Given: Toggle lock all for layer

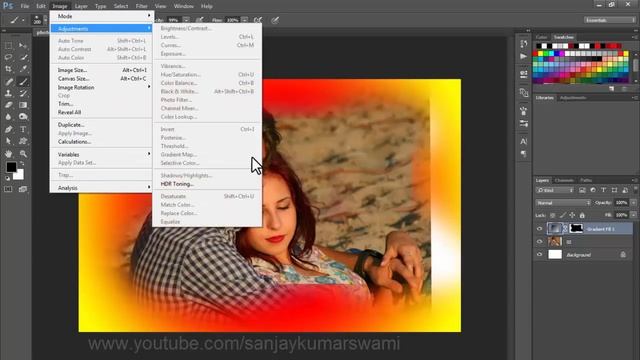Looking at the screenshot, I should [x=582, y=215].
